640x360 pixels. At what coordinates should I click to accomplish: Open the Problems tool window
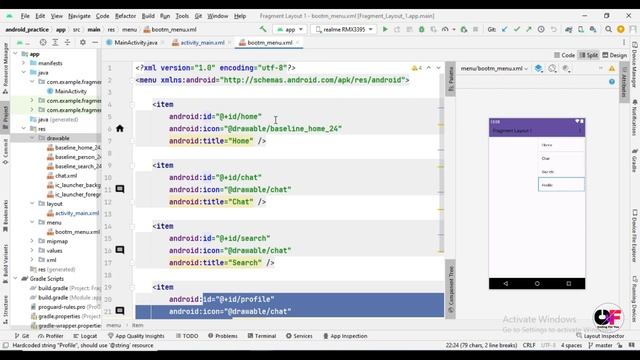pos(223,336)
